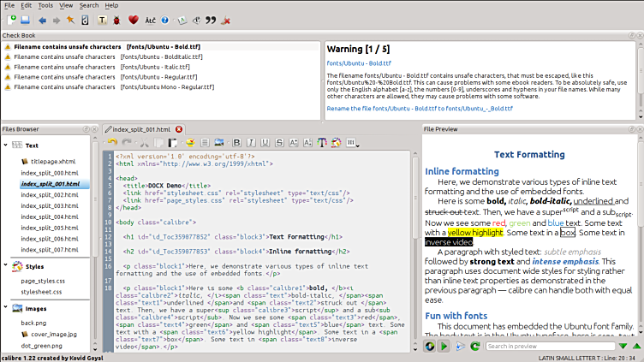Image resolution: width=644 pixels, height=362 pixels.
Task: Close the index_split_001.html editor tab
Action: click(x=176, y=128)
